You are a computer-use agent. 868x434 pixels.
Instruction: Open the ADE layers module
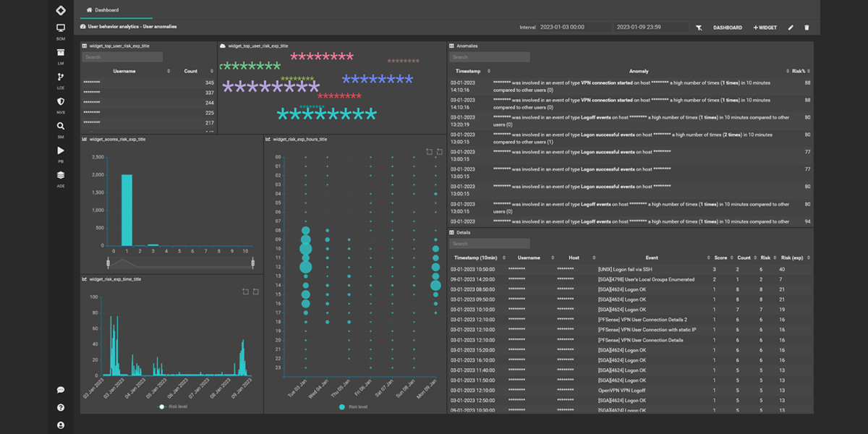point(61,174)
